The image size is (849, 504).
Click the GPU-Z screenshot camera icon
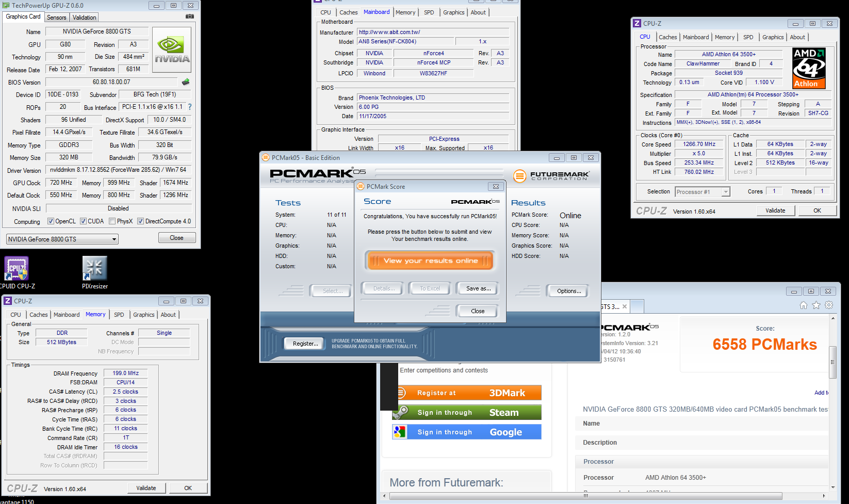click(x=190, y=17)
